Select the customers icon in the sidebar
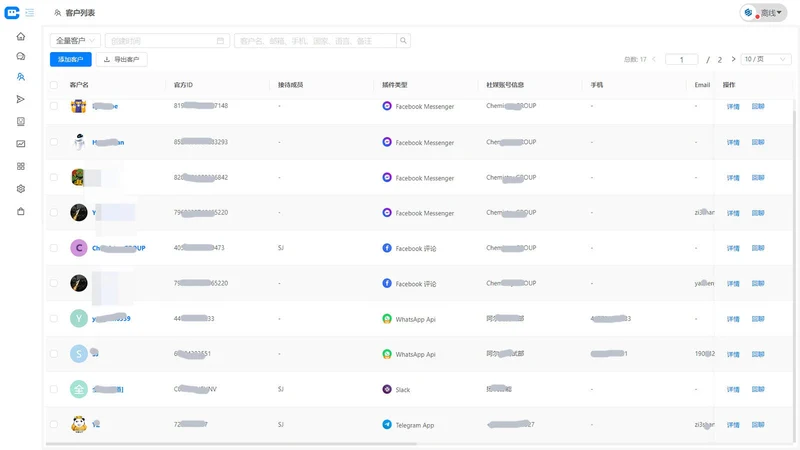 pos(21,77)
